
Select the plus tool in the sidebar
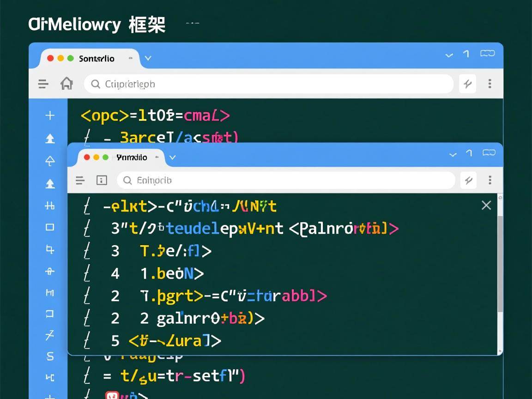(49, 115)
